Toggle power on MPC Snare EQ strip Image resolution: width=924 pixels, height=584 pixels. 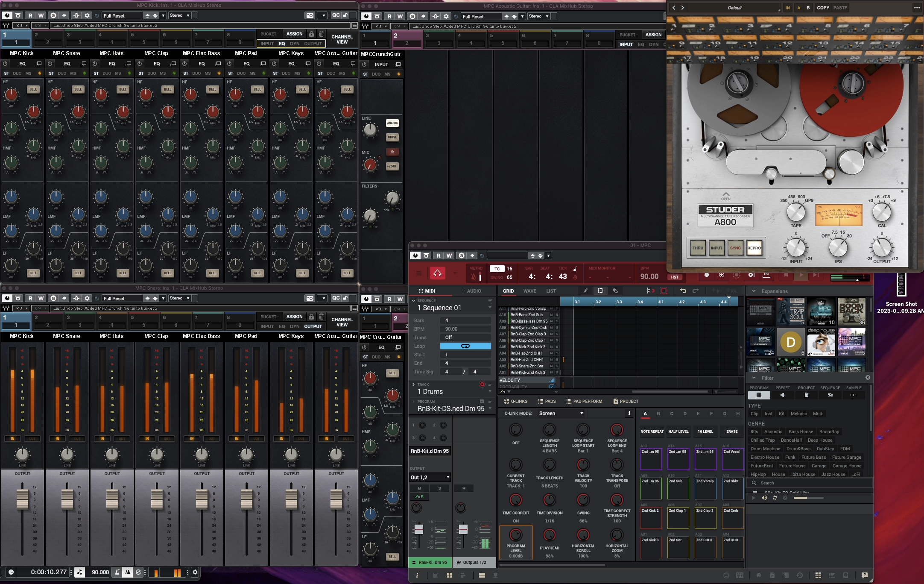(50, 64)
